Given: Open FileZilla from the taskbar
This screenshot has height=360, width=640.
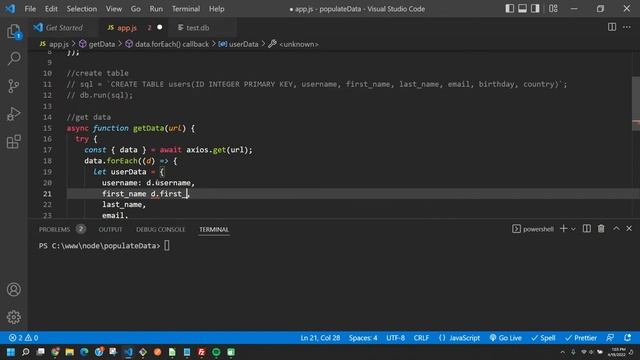Looking at the screenshot, I should coord(201,352).
